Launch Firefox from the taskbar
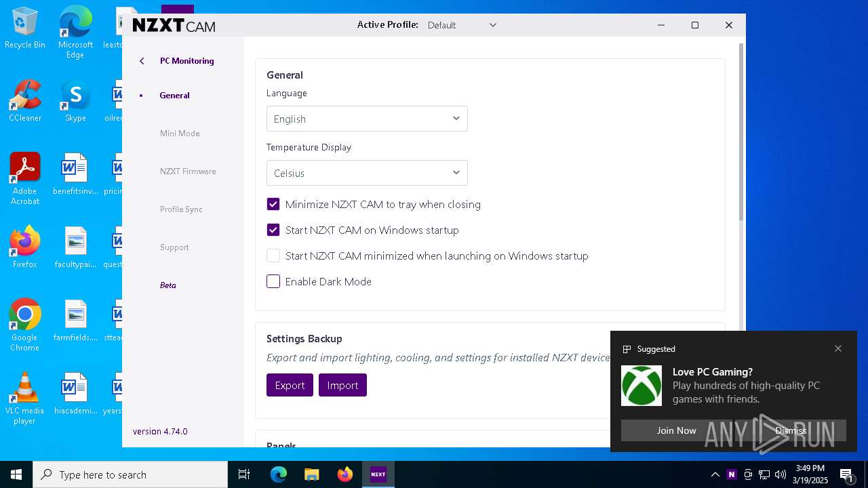 (345, 474)
